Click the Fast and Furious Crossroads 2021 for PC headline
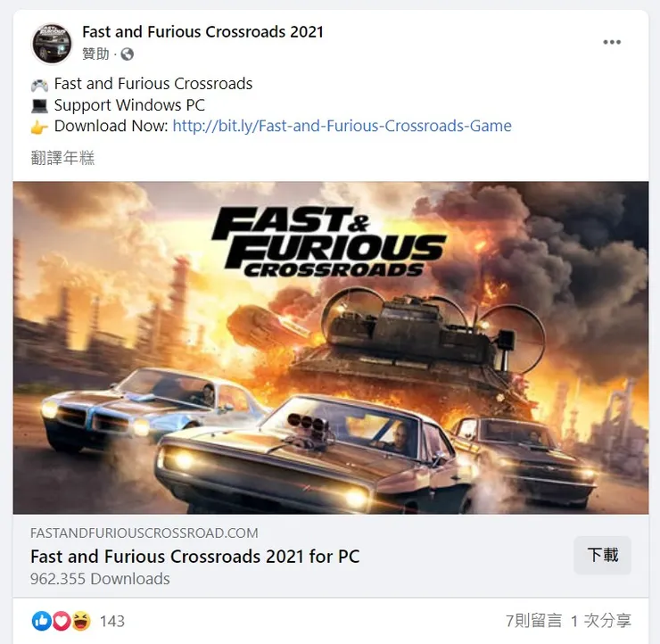The image size is (660, 644). click(x=195, y=557)
